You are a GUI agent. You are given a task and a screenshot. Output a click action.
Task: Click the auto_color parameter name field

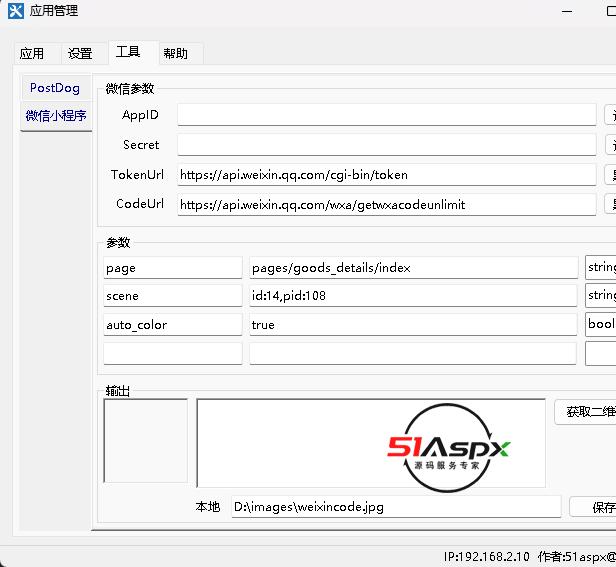[173, 325]
